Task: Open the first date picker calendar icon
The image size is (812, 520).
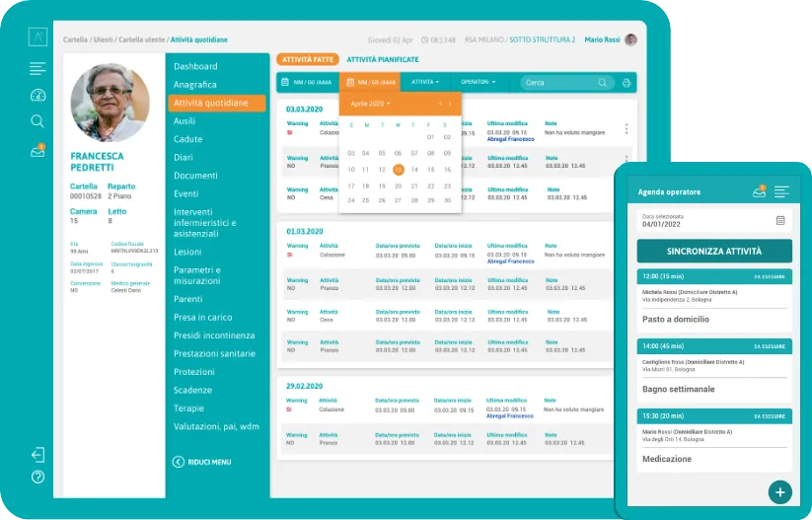Action: point(285,82)
